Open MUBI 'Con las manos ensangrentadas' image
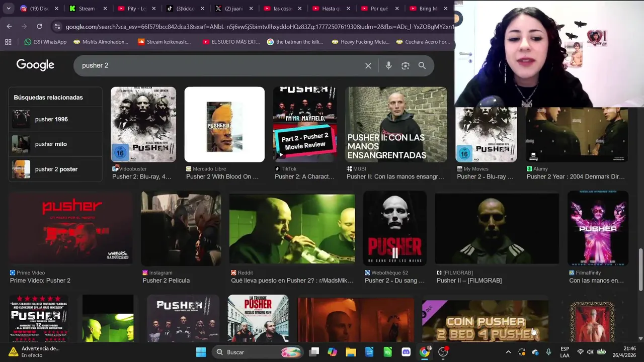 [x=396, y=124]
